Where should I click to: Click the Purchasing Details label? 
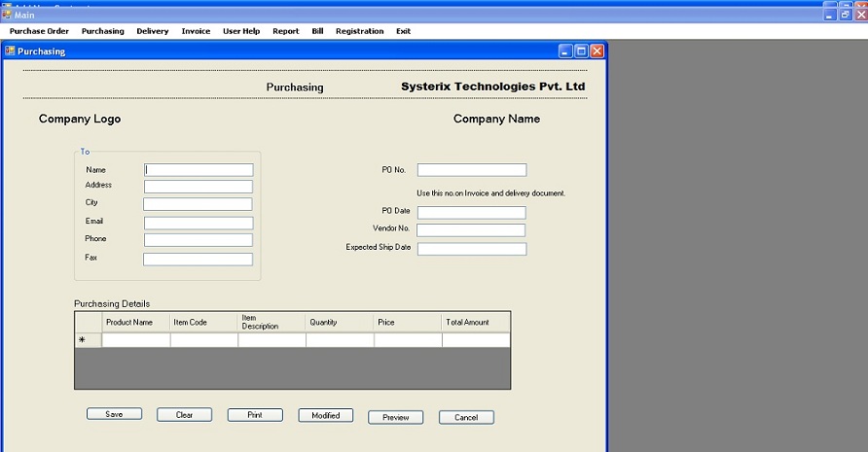[x=112, y=303]
